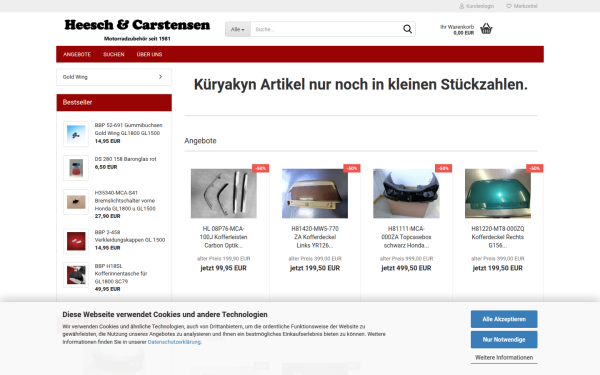Click the Bestseller panel heading
Screen dimensions: 600x375
tap(114, 103)
